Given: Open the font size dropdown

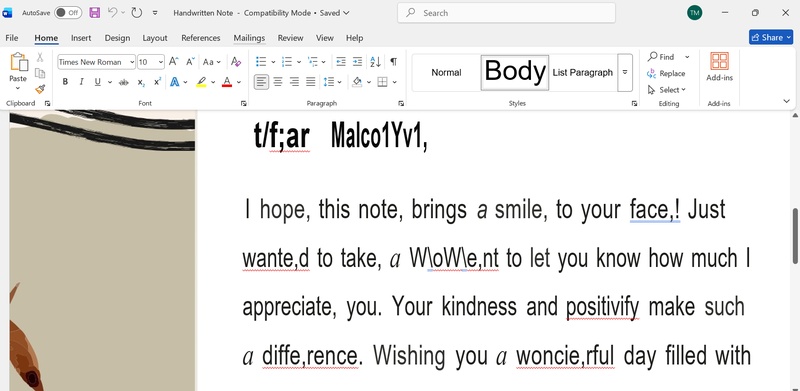Looking at the screenshot, I should [x=161, y=62].
